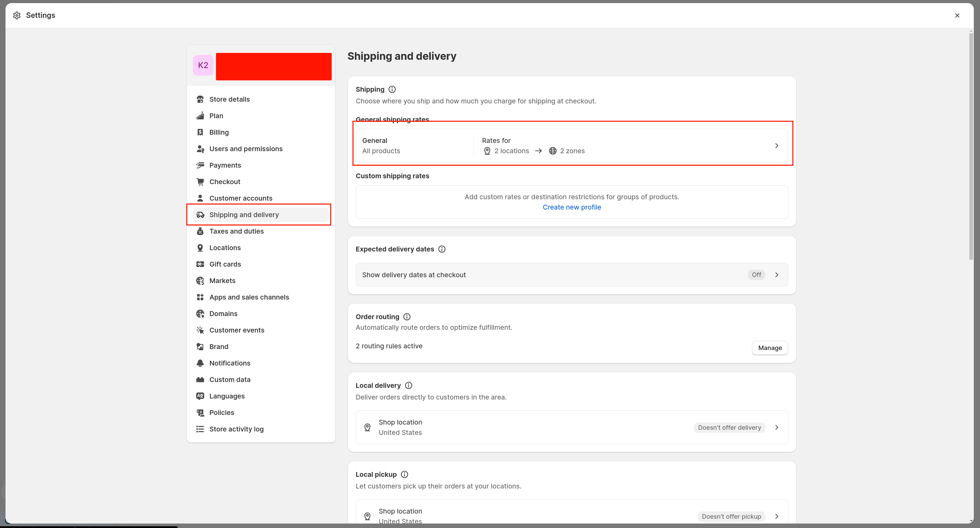Open Payments settings

click(x=261, y=165)
